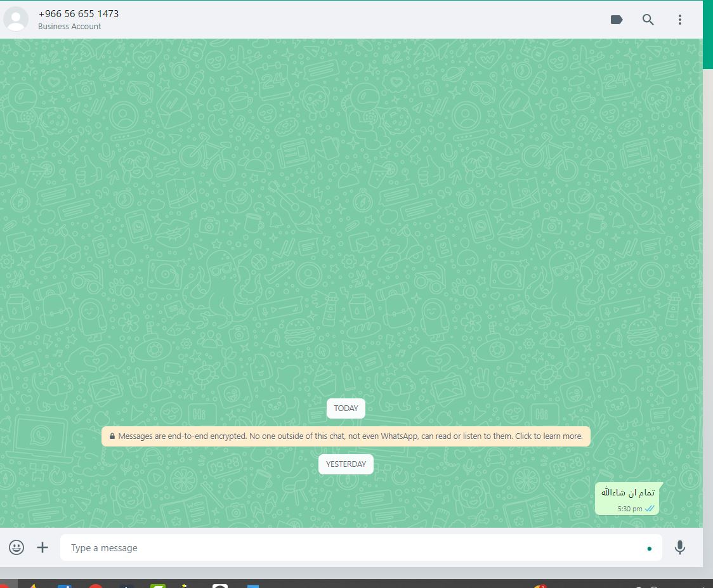Image resolution: width=713 pixels, height=588 pixels.
Task: Select the sent Arabic message bubble
Action: pos(629,499)
